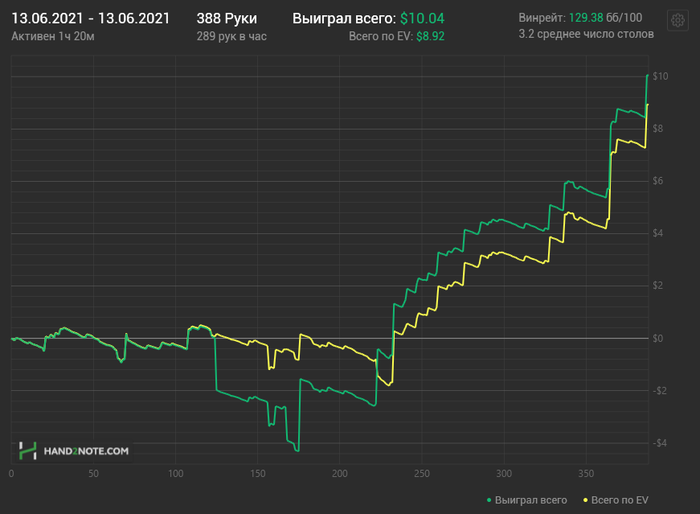The image size is (700, 514).
Task: Click the 350 x-axis label
Action: [x=586, y=473]
